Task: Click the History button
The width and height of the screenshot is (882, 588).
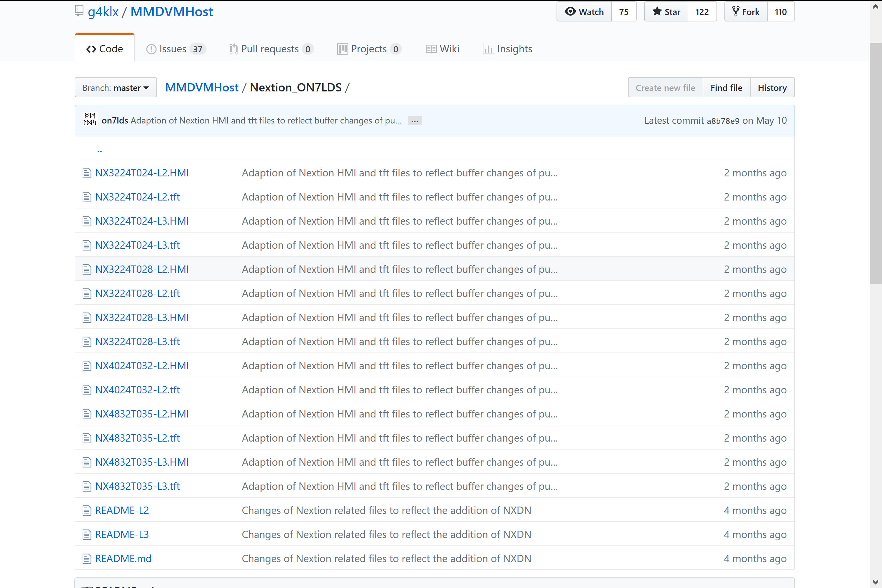Action: (x=772, y=88)
